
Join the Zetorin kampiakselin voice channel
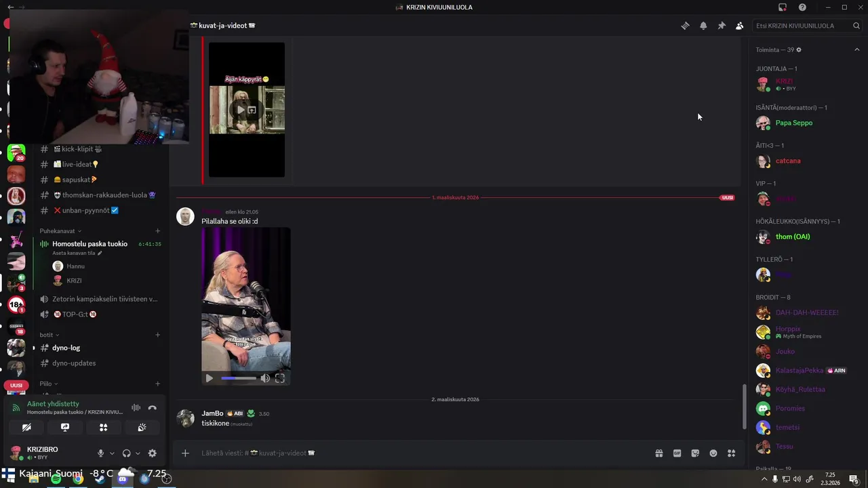(100, 299)
